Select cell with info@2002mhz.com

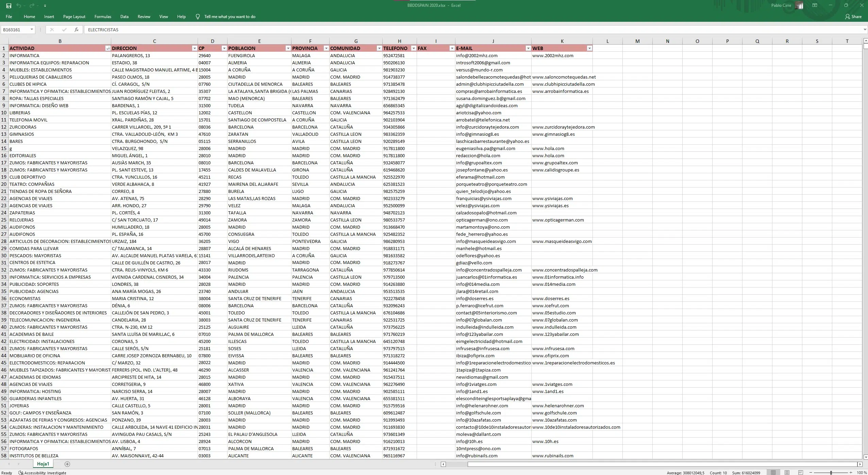pyautogui.click(x=493, y=55)
